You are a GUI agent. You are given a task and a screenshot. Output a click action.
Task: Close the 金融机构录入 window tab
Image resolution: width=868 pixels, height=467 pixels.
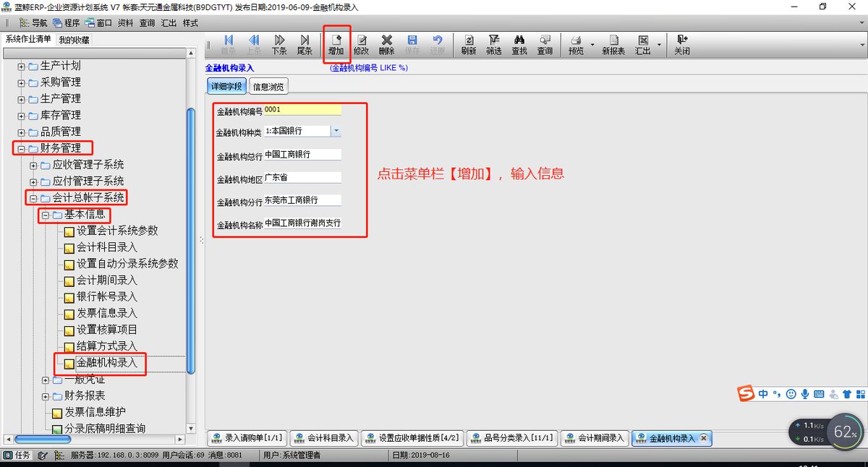[x=703, y=438]
